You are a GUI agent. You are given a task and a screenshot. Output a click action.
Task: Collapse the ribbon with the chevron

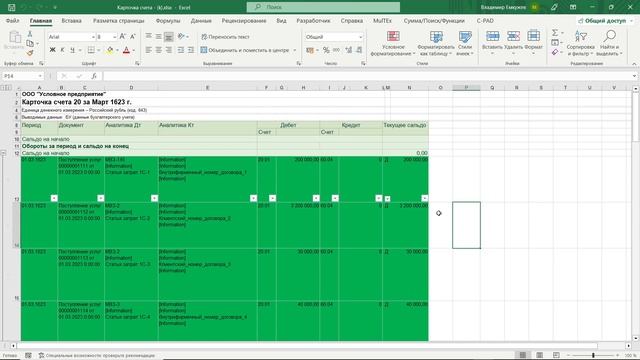(634, 64)
